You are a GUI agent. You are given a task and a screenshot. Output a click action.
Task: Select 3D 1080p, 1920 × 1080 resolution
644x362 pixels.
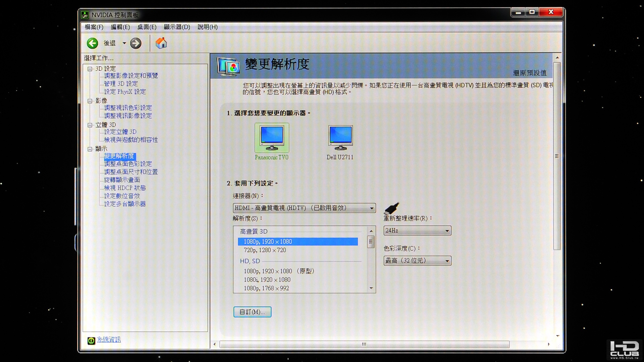(298, 241)
